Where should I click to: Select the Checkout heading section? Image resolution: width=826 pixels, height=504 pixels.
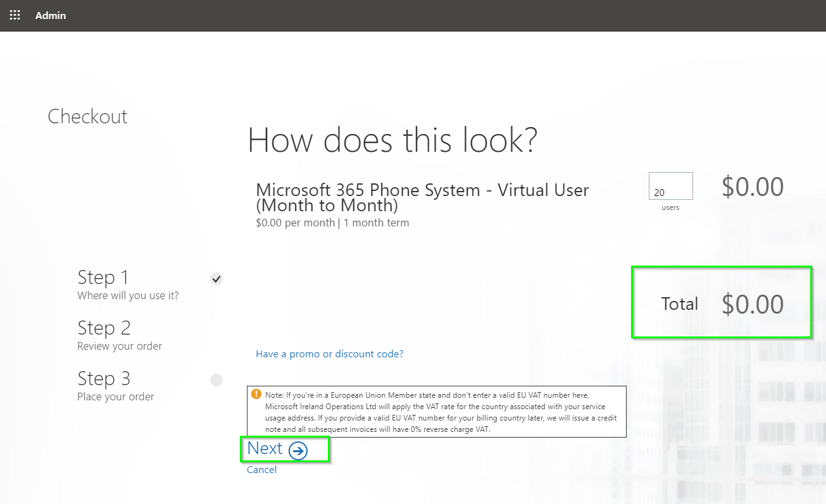[87, 116]
